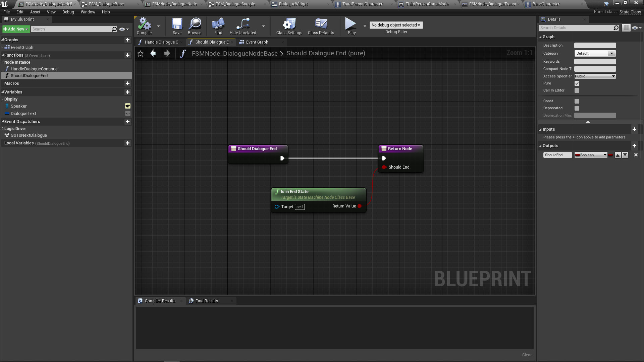
Task: Click in the Search Details field
Action: coord(576,28)
